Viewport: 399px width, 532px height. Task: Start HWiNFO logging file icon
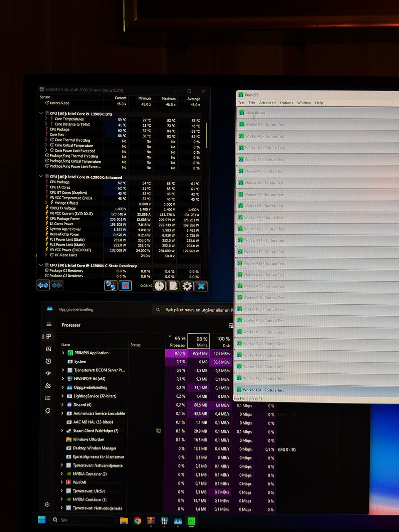pyautogui.click(x=173, y=286)
